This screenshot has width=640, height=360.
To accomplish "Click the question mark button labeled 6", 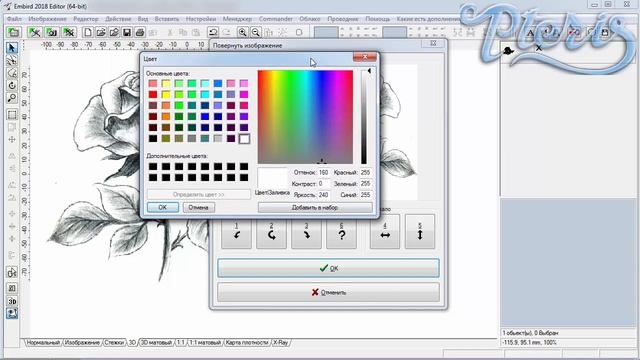I will pos(342,231).
